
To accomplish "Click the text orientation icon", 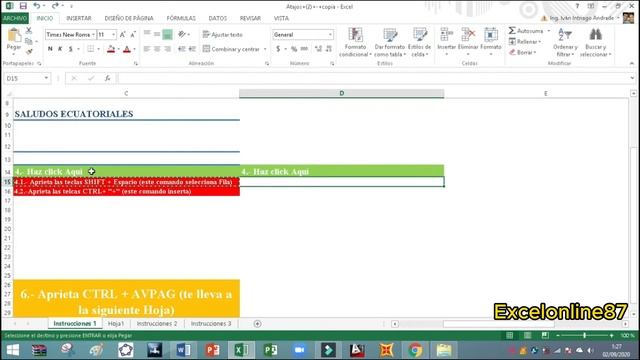I will pos(182,34).
